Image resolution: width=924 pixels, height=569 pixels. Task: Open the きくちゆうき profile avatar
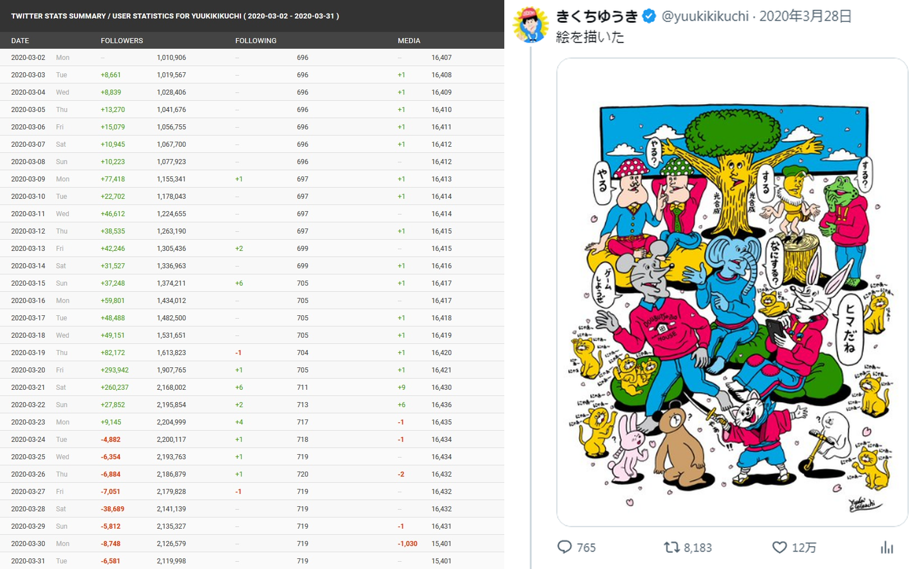(531, 25)
